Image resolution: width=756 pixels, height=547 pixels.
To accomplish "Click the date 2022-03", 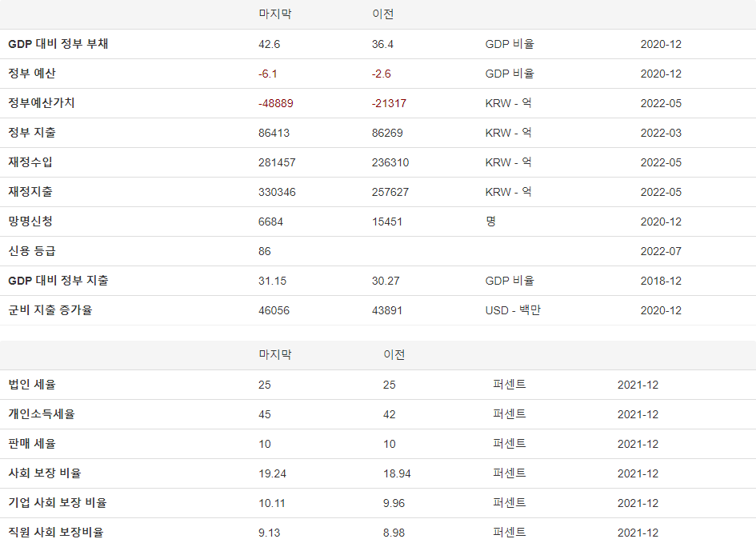I will coord(661,133).
